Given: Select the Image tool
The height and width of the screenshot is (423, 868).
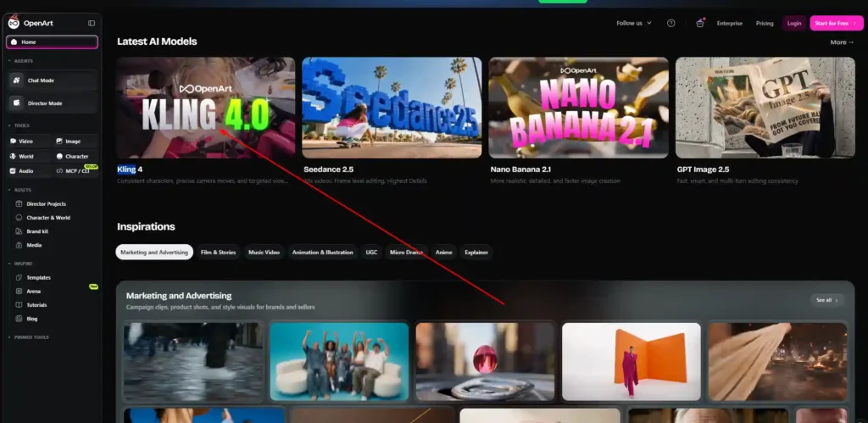Looking at the screenshot, I should (x=75, y=142).
